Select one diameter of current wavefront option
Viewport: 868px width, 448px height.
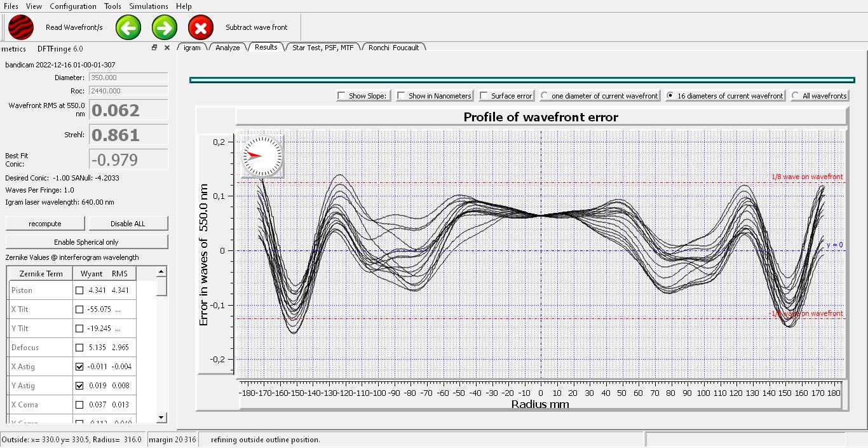pyautogui.click(x=545, y=96)
